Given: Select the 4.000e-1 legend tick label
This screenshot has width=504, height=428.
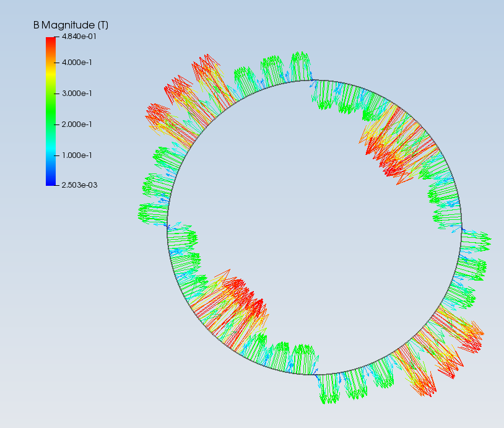Looking at the screenshot, I should click(x=77, y=63).
